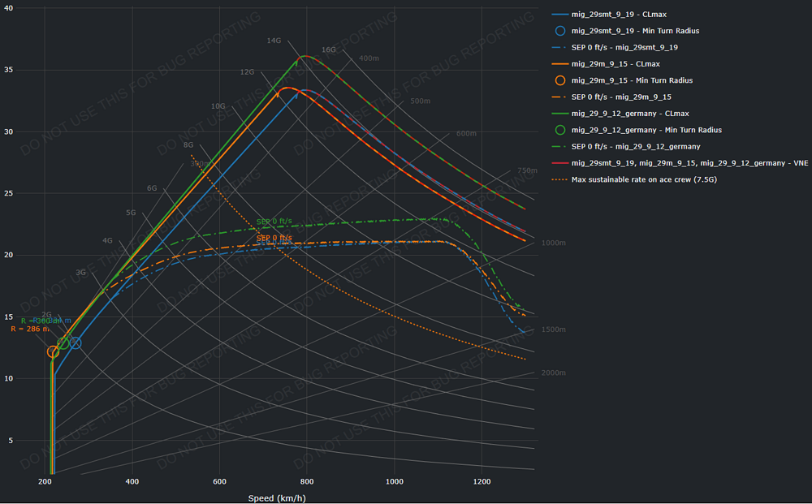812x504 pixels.
Task: Click the 800 tick label on the speed axis
Action: pyautogui.click(x=306, y=482)
